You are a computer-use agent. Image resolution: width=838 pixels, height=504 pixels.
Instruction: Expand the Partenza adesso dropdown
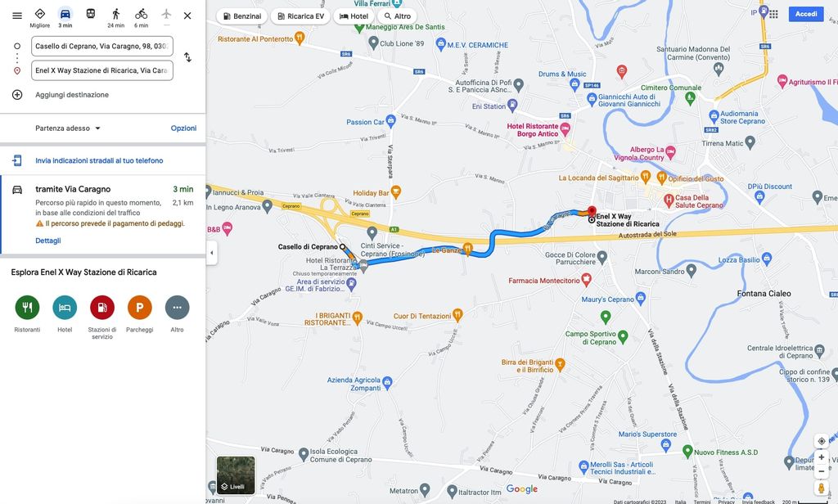[x=68, y=128]
